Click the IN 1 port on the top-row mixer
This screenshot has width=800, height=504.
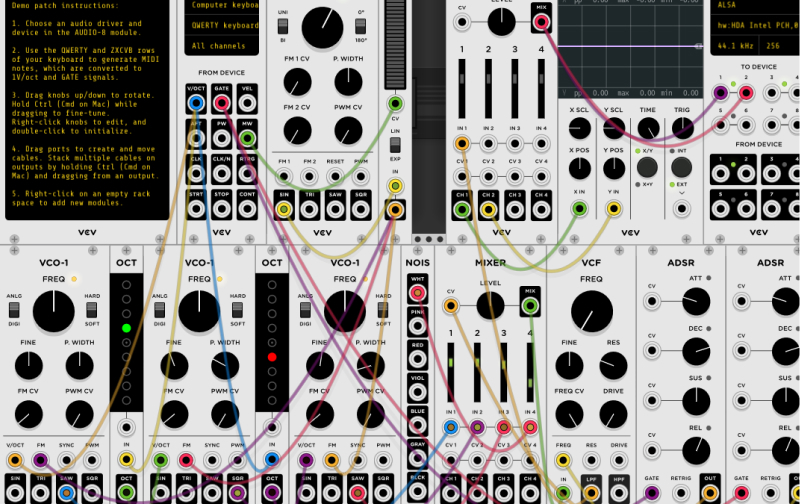pyautogui.click(x=462, y=144)
